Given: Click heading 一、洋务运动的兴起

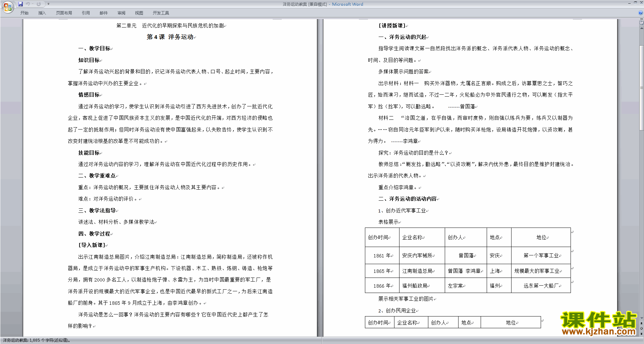Looking at the screenshot, I should [x=402, y=37].
